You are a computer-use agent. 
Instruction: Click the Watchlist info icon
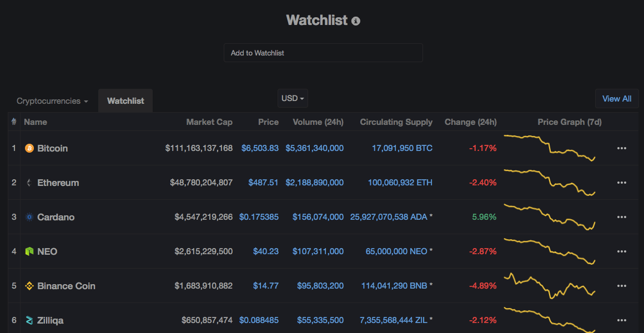[x=356, y=21]
